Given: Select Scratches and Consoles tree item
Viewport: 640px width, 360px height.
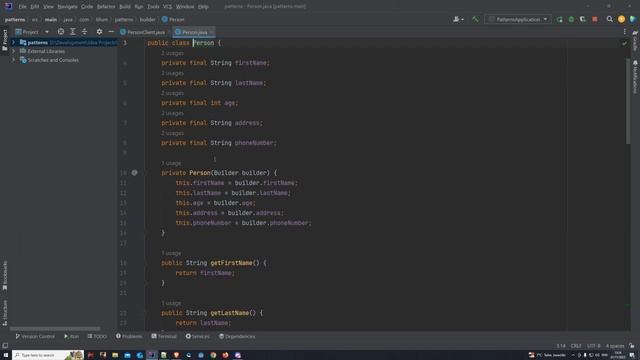Looking at the screenshot, I should coord(53,60).
